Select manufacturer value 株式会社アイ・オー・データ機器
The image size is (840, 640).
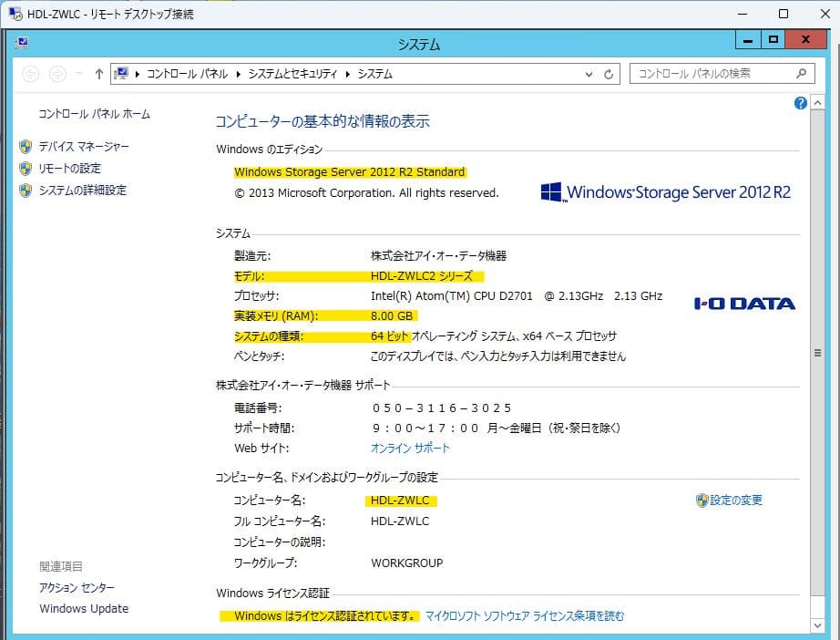pyautogui.click(x=439, y=255)
